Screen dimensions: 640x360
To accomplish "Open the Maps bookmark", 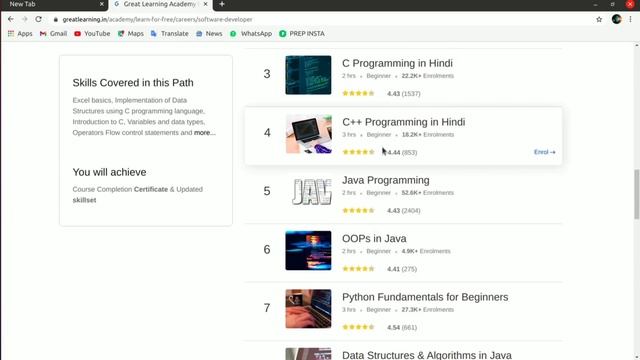I will coord(131,33).
